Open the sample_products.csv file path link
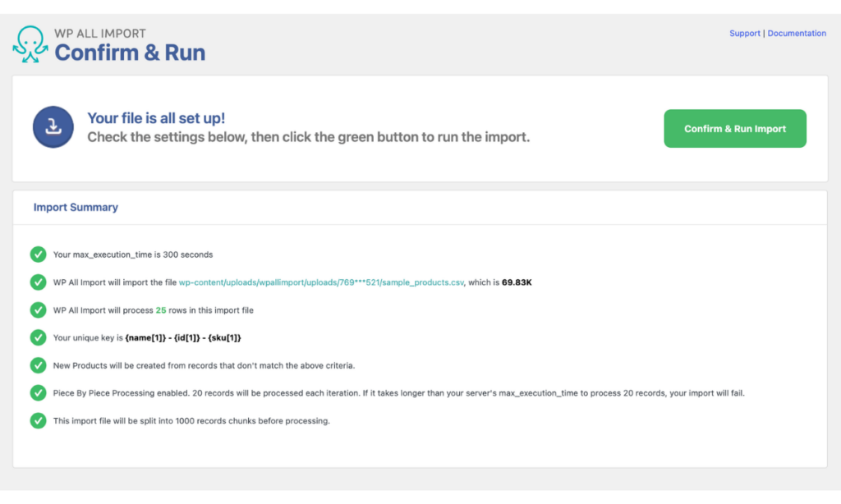The image size is (841, 504). pos(321,282)
